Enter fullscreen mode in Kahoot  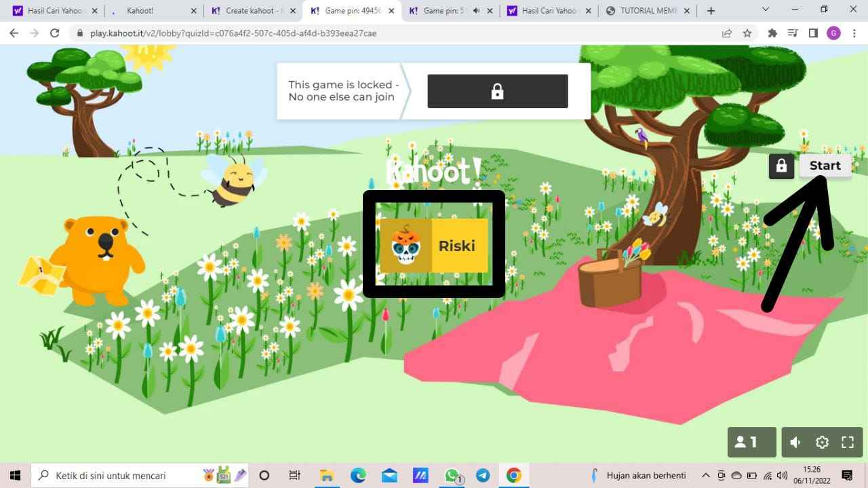pos(848,443)
